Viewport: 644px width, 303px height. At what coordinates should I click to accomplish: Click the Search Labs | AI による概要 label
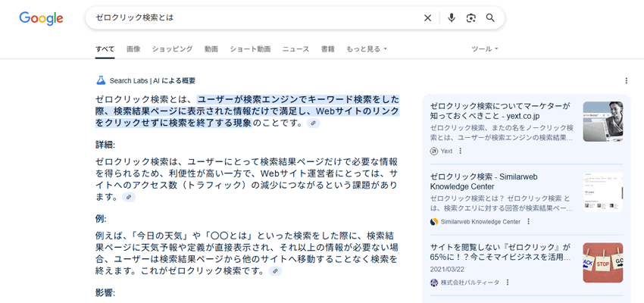point(152,81)
